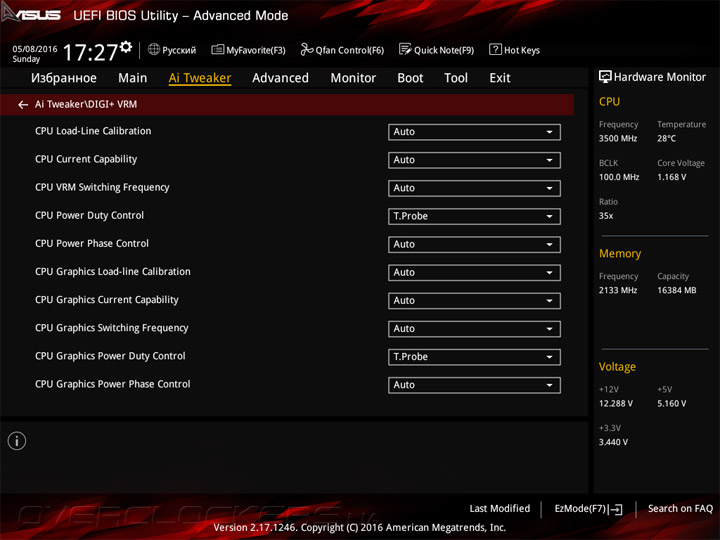720x540 pixels.
Task: Click the 17:27 clock display
Action: [x=90, y=52]
